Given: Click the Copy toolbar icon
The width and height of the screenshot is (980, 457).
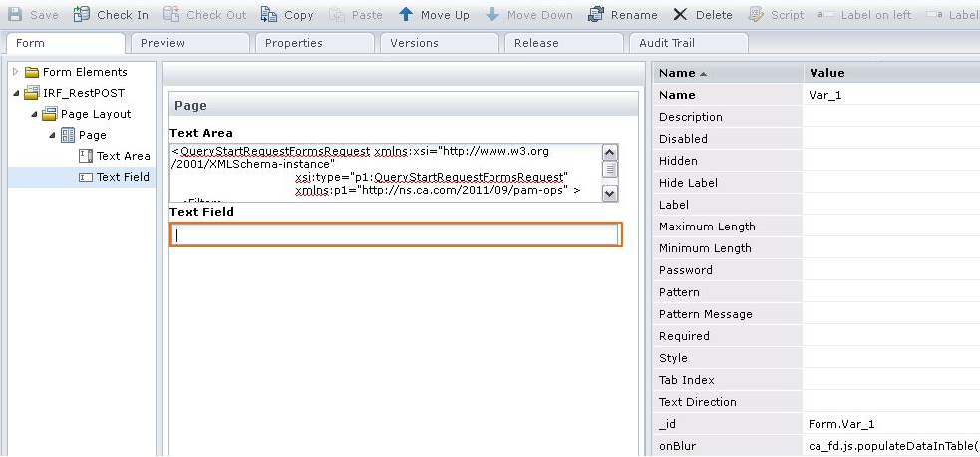Looking at the screenshot, I should (x=268, y=15).
